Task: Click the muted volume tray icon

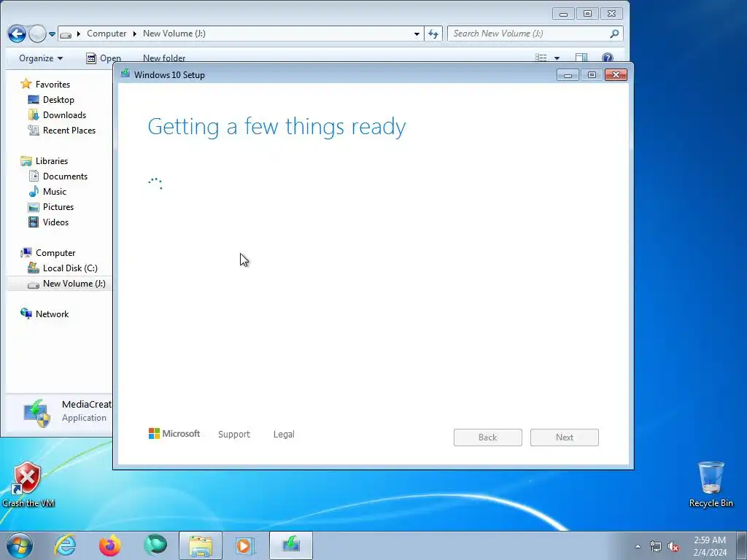Action: click(x=673, y=546)
